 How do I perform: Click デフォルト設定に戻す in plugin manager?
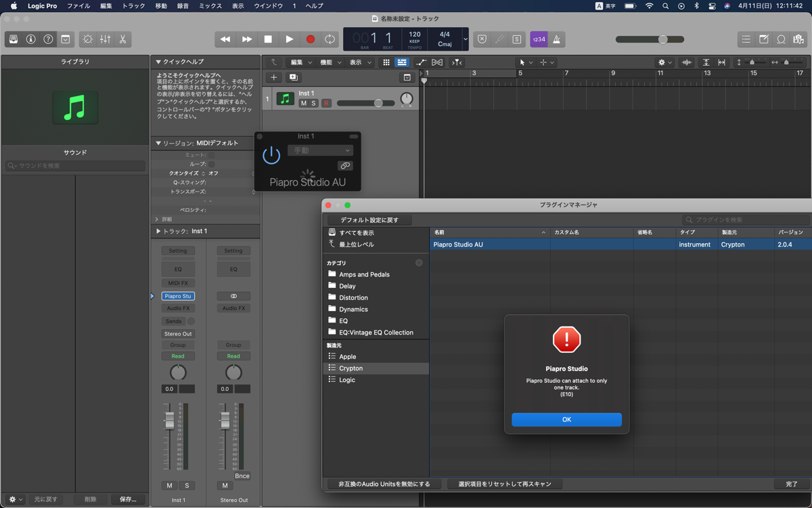pyautogui.click(x=369, y=220)
